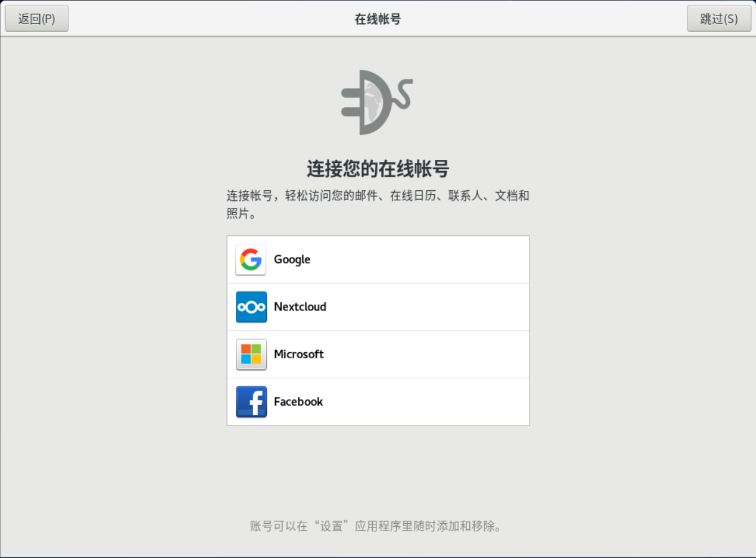Viewport: 756px width, 558px height.
Task: Skip this step with 跳过(S)
Action: pyautogui.click(x=719, y=19)
